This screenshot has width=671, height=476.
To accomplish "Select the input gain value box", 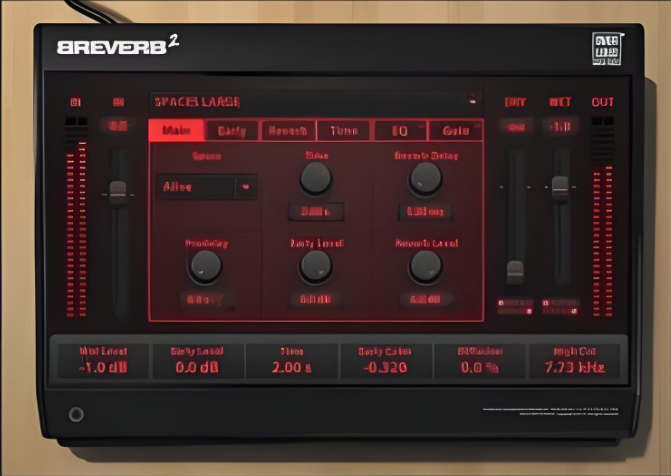I will pyautogui.click(x=118, y=126).
